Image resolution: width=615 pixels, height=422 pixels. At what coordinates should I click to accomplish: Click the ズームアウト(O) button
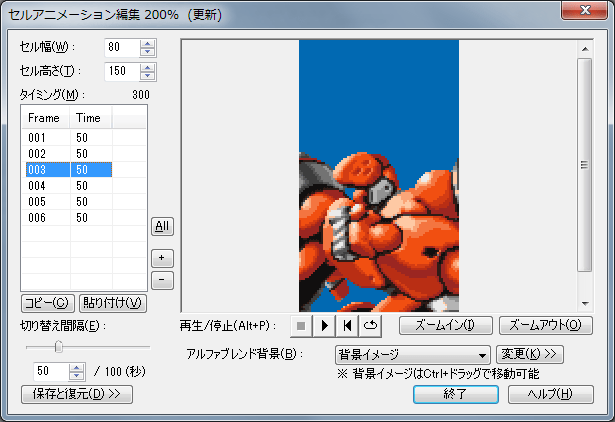click(546, 326)
